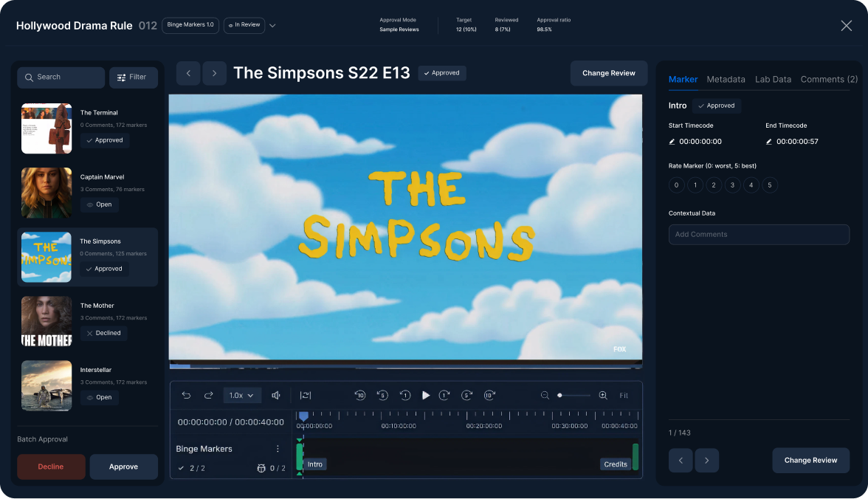Go to previous title arrow beside heading

[x=188, y=73]
